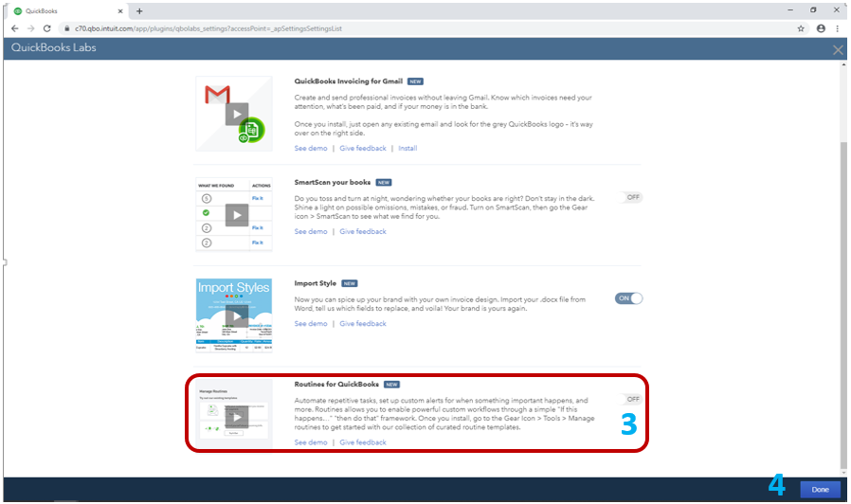Go forward in browser history
Screen dimensions: 851x504
click(x=31, y=28)
